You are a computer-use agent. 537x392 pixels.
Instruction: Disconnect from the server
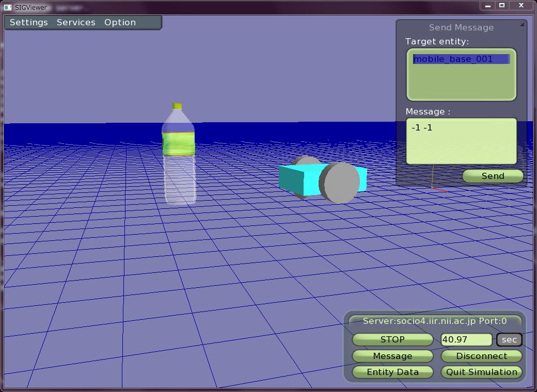(x=481, y=356)
